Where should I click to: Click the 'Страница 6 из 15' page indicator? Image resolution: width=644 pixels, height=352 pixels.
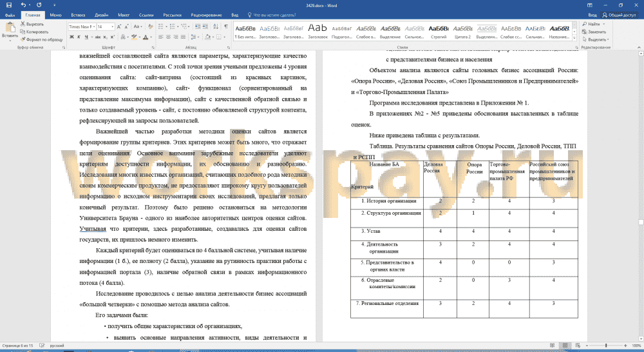[17, 346]
